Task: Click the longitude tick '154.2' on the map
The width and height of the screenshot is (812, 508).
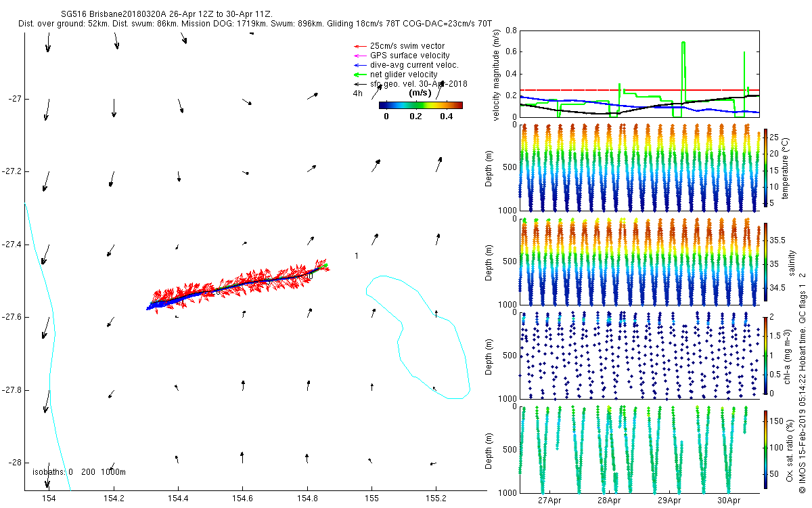Action: click(x=113, y=499)
